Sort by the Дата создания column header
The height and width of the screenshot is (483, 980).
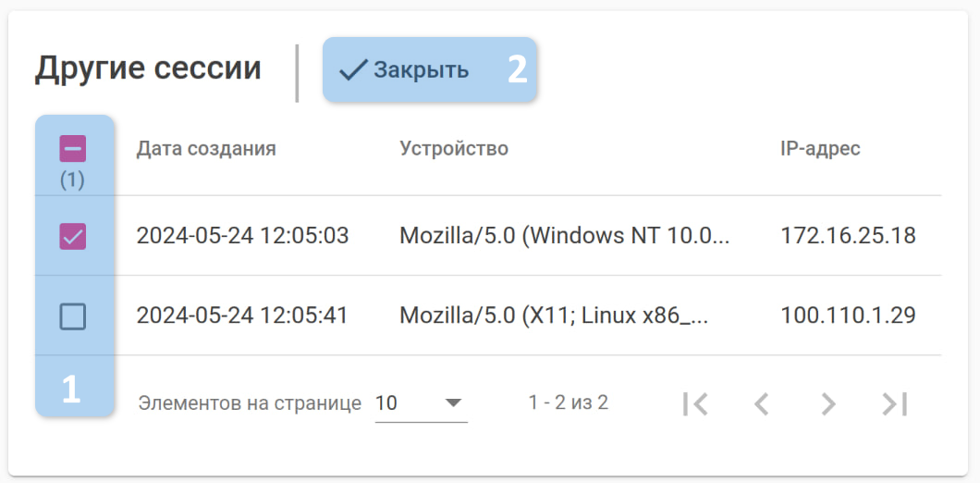click(206, 148)
